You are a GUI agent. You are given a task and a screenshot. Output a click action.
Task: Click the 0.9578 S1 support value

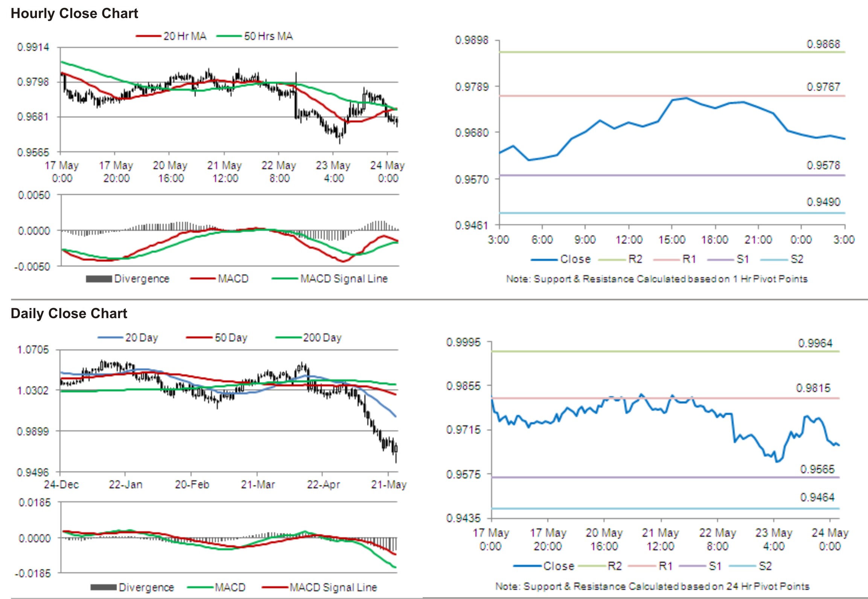coord(823,165)
